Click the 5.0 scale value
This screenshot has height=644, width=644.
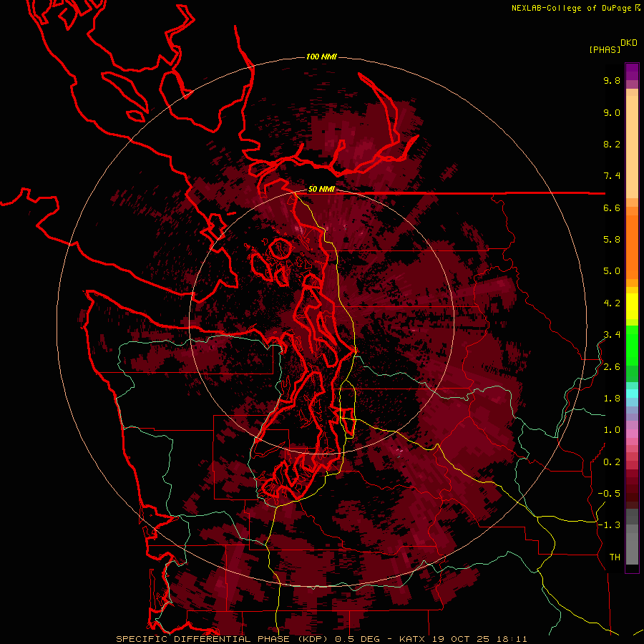(x=612, y=271)
